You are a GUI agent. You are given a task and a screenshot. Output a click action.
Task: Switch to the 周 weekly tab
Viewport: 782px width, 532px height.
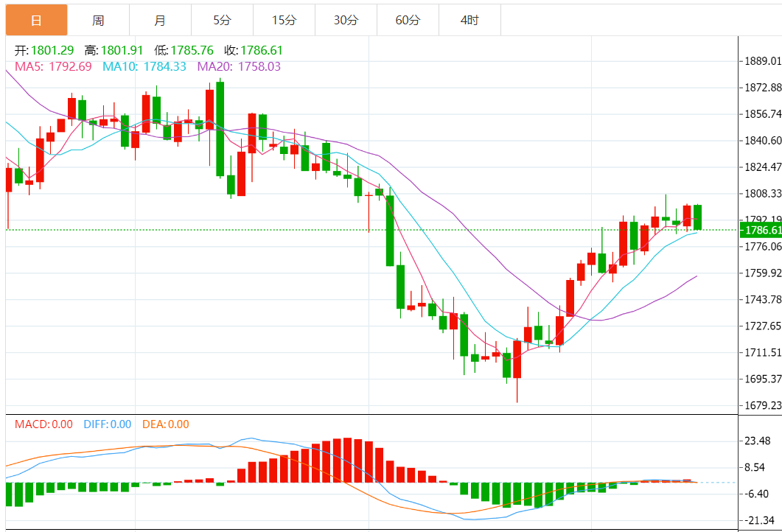tap(98, 21)
